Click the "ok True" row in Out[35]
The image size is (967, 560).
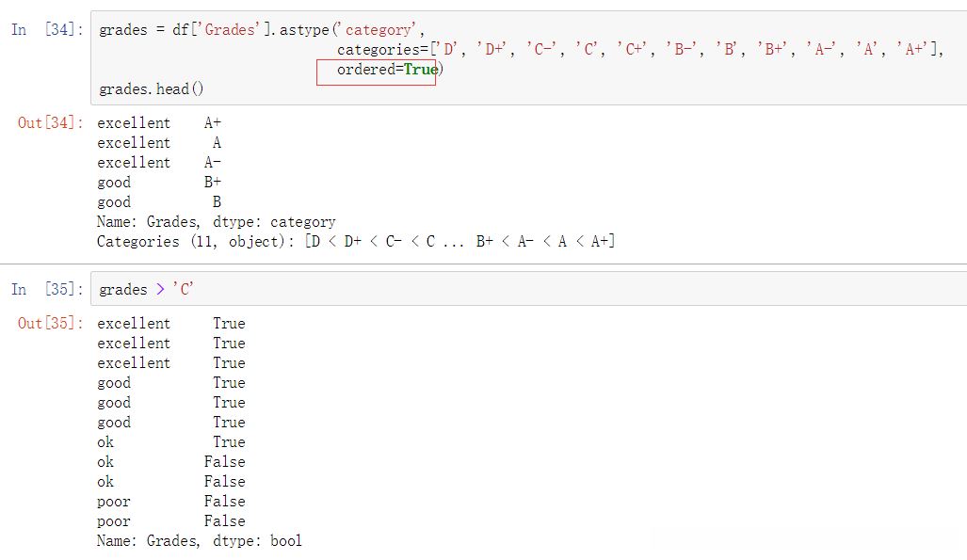point(170,442)
